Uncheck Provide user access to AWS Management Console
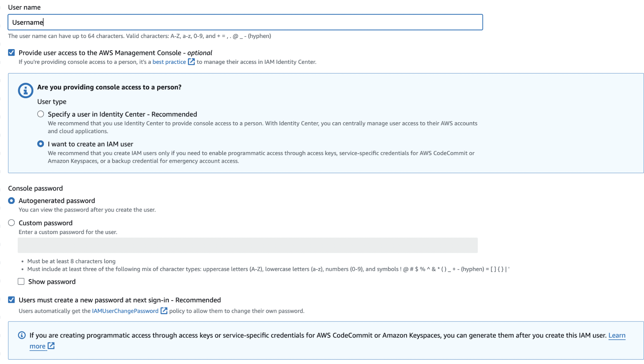The height and width of the screenshot is (364, 644). [x=11, y=52]
